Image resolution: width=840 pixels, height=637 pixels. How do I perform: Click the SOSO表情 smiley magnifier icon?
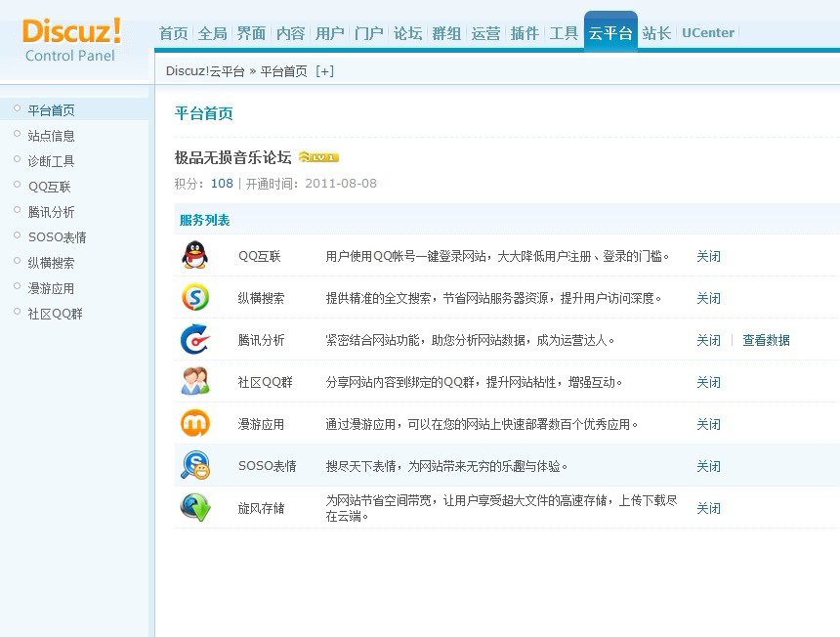tap(195, 465)
